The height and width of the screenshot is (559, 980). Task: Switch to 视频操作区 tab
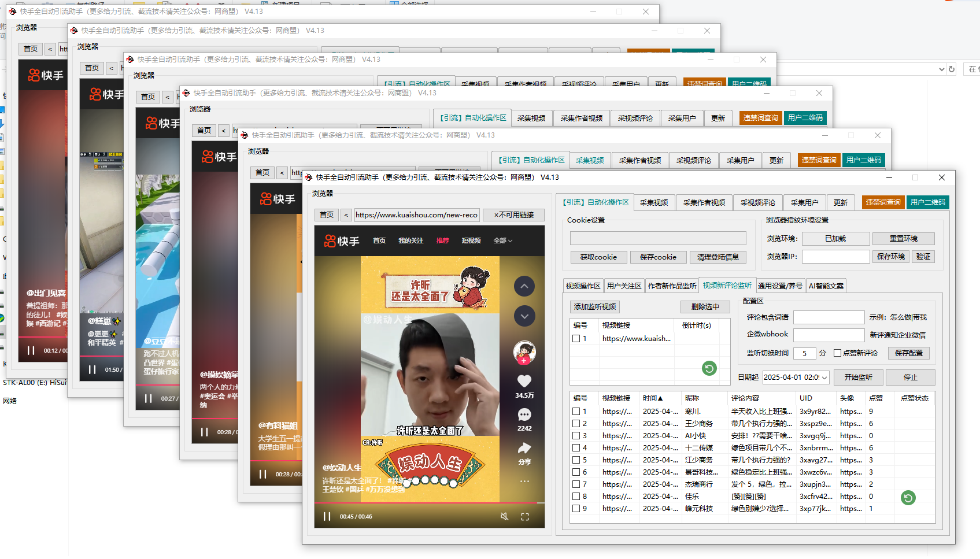583,286
